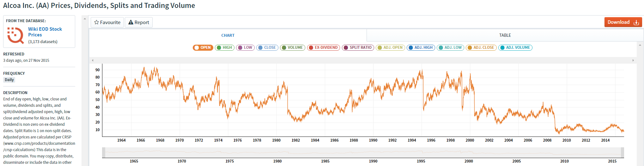Image resolution: width=644 pixels, height=166 pixels.
Task: Toggle the ADJ. VOLUME series
Action: click(515, 48)
